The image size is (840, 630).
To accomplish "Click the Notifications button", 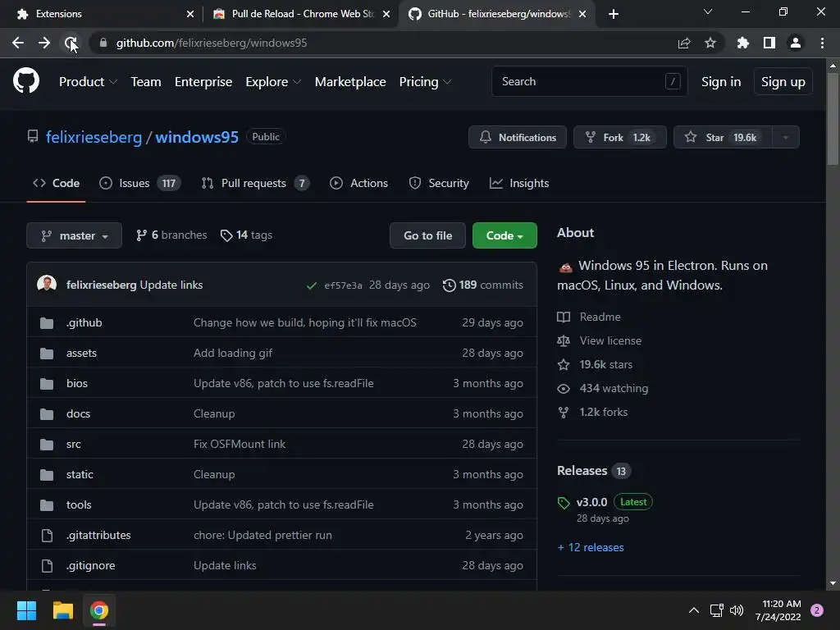I will tap(518, 137).
